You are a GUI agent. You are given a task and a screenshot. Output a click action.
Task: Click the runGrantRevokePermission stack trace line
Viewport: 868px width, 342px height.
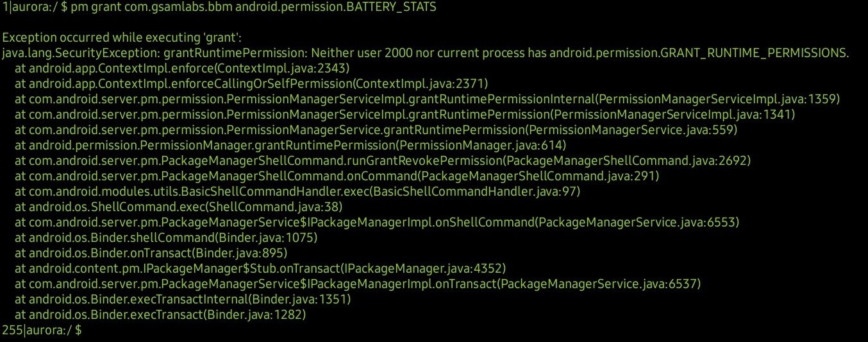click(382, 161)
